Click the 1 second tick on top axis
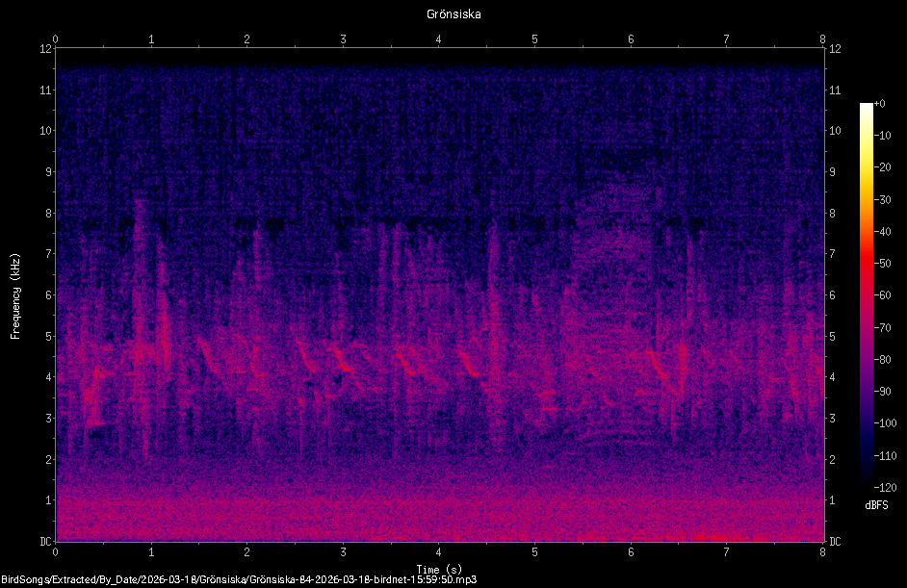Image resolution: width=907 pixels, height=588 pixels. (151, 39)
